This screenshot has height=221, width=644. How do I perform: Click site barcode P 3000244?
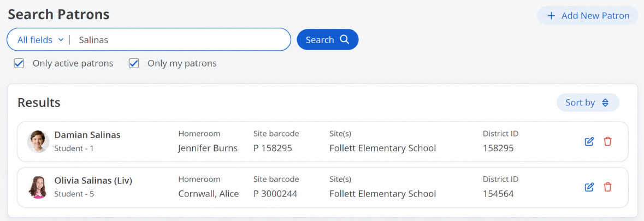click(275, 194)
